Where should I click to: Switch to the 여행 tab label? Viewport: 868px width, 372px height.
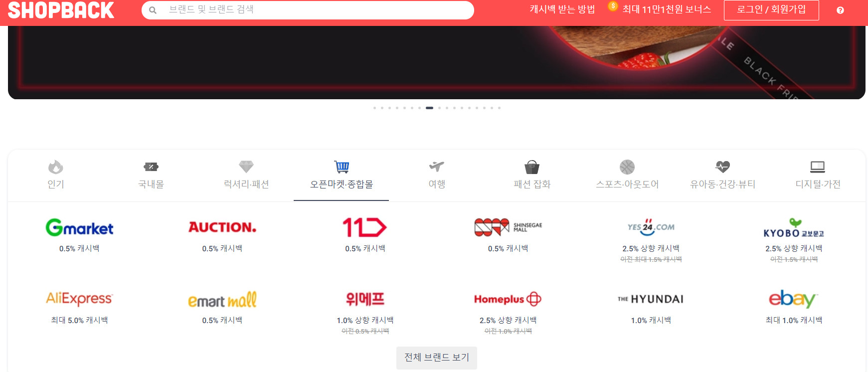[437, 184]
